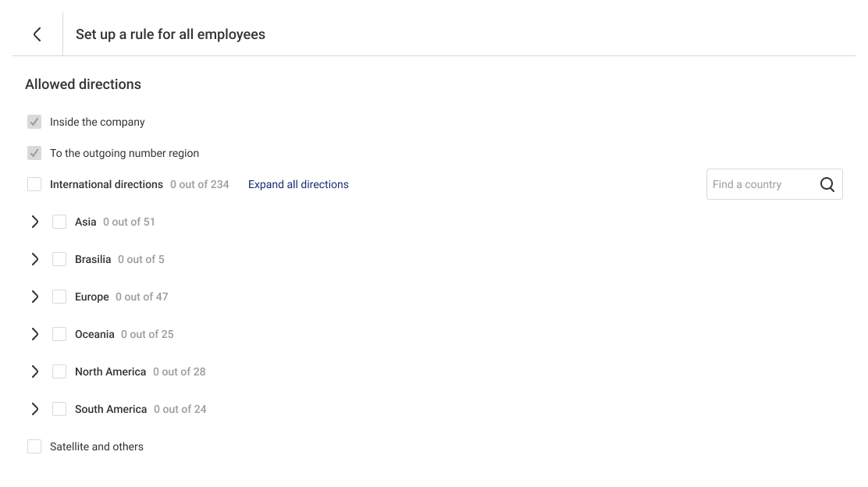
Task: Check the Asia checkbox
Action: point(59,222)
